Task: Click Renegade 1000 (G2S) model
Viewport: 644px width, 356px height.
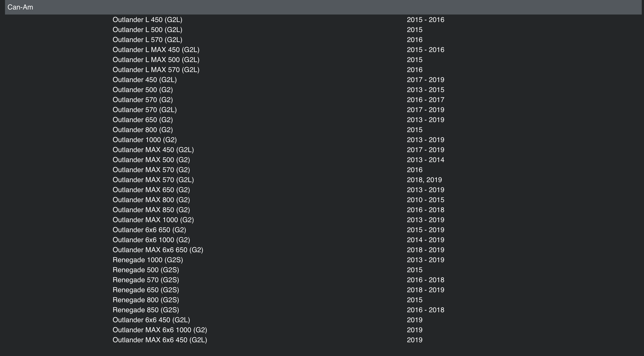Action: tap(148, 260)
